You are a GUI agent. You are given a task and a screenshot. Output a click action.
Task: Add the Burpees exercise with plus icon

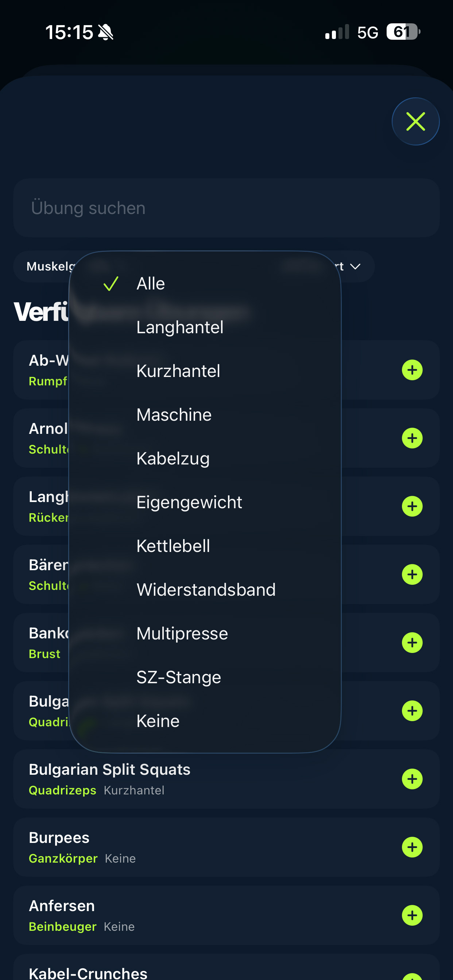[412, 847]
